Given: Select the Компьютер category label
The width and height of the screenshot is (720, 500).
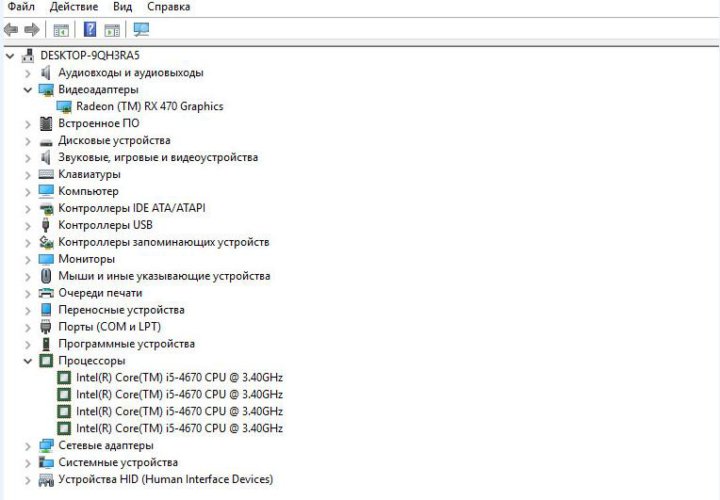Looking at the screenshot, I should pos(88,191).
